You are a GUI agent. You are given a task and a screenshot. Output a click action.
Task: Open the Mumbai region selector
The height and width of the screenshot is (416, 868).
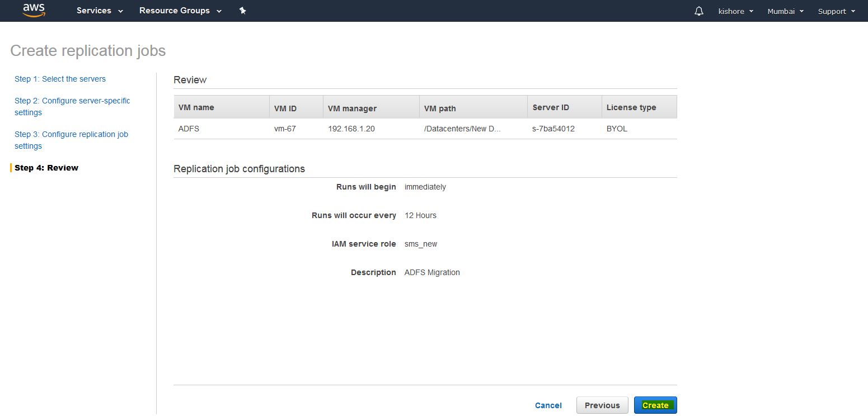tap(785, 11)
